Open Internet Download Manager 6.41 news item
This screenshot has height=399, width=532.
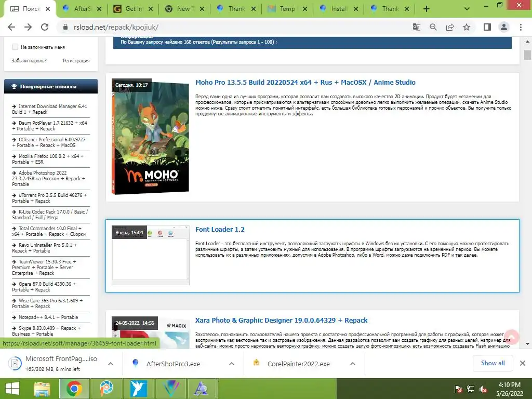pos(50,109)
